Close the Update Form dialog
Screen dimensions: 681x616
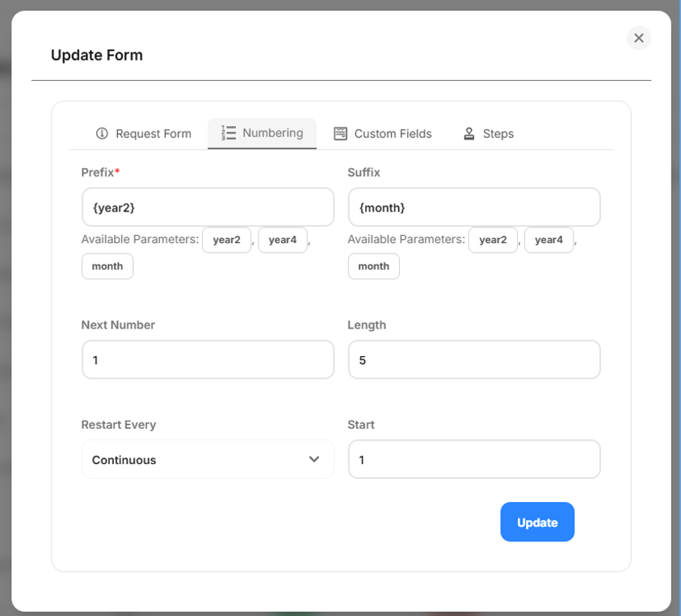point(638,38)
